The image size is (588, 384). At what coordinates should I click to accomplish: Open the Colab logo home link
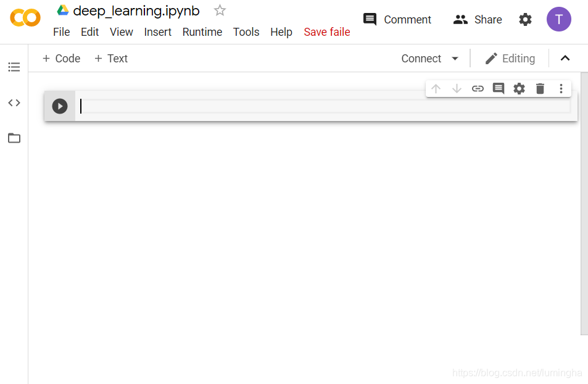click(x=25, y=18)
